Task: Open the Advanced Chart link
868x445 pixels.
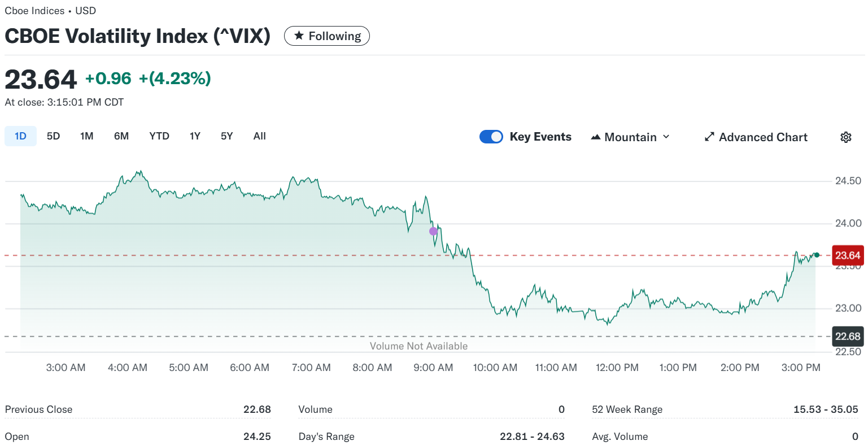Action: 756,137
